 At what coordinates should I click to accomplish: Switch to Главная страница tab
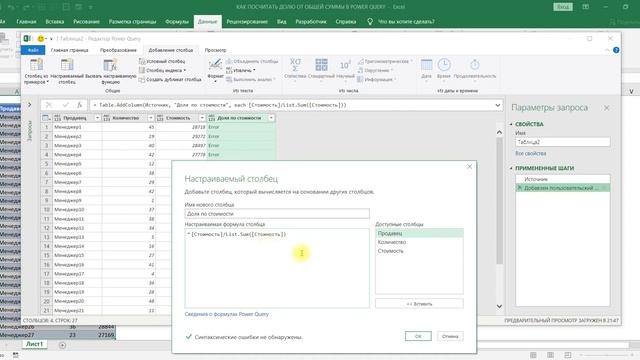69,50
